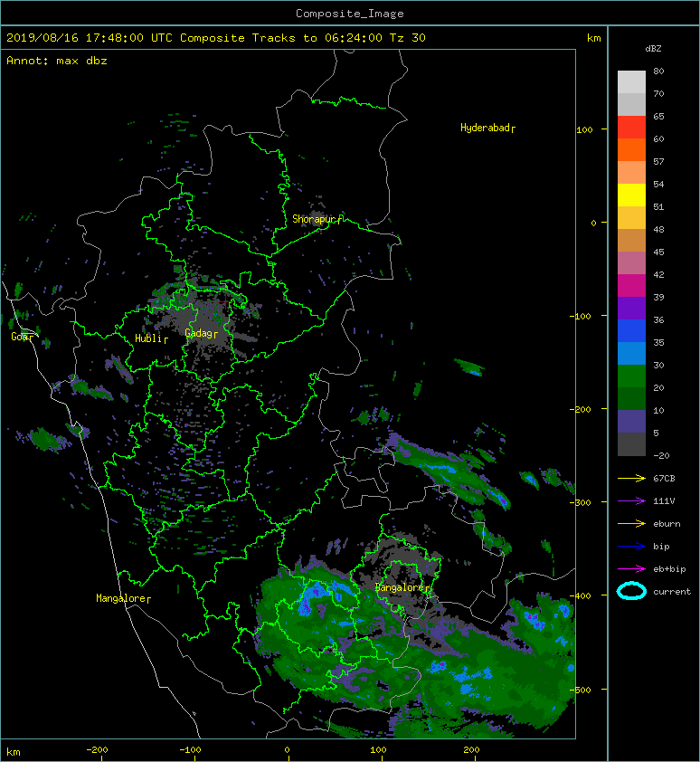Pick the green 30 dBZ color swatch

[x=631, y=376]
